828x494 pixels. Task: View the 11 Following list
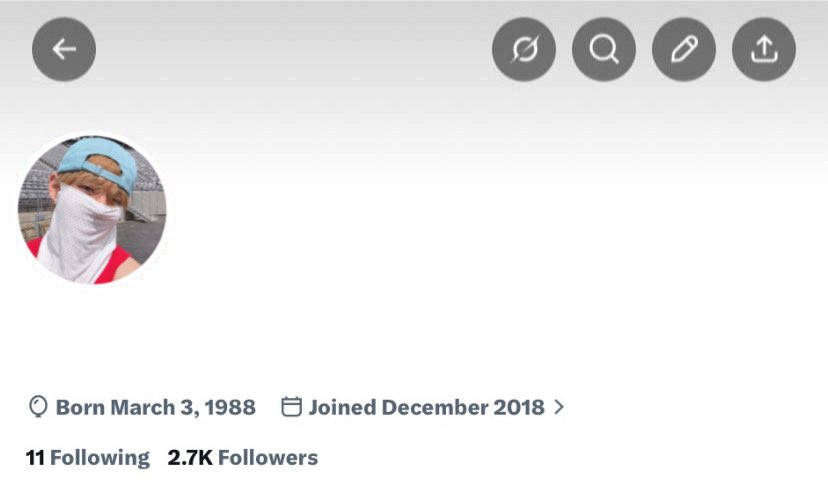(x=88, y=458)
